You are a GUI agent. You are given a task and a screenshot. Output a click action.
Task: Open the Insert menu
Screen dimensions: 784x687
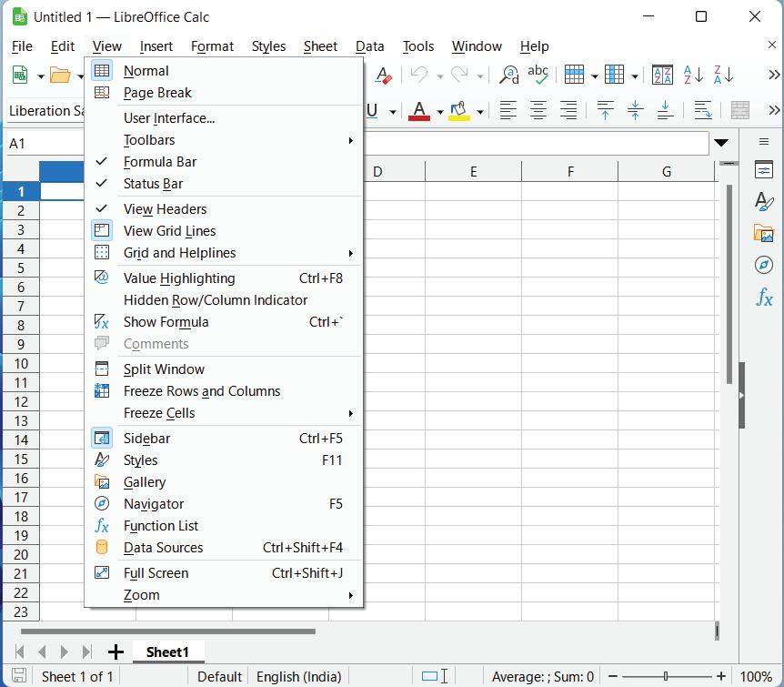point(156,46)
